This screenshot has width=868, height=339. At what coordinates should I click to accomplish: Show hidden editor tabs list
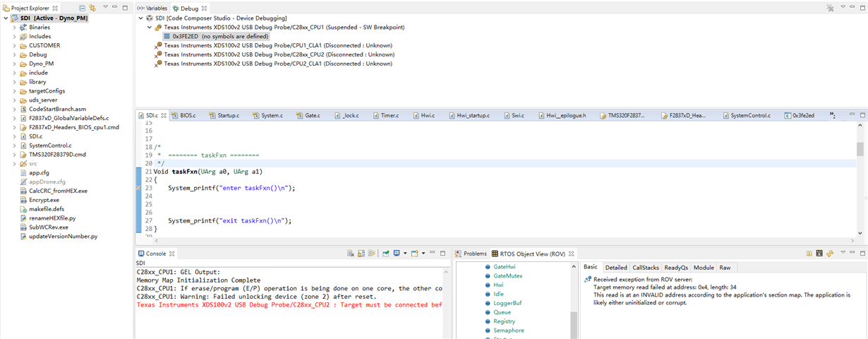(x=833, y=116)
